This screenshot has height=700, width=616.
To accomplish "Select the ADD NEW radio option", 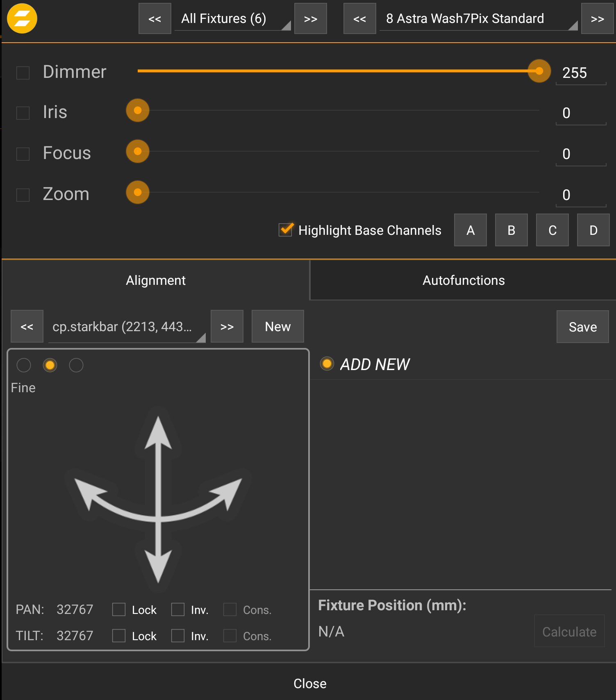I will (327, 364).
